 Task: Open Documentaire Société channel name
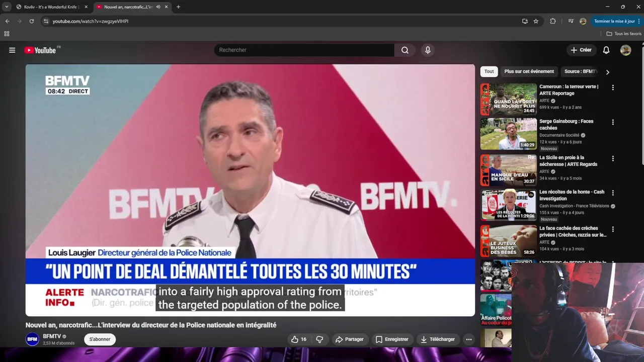559,135
